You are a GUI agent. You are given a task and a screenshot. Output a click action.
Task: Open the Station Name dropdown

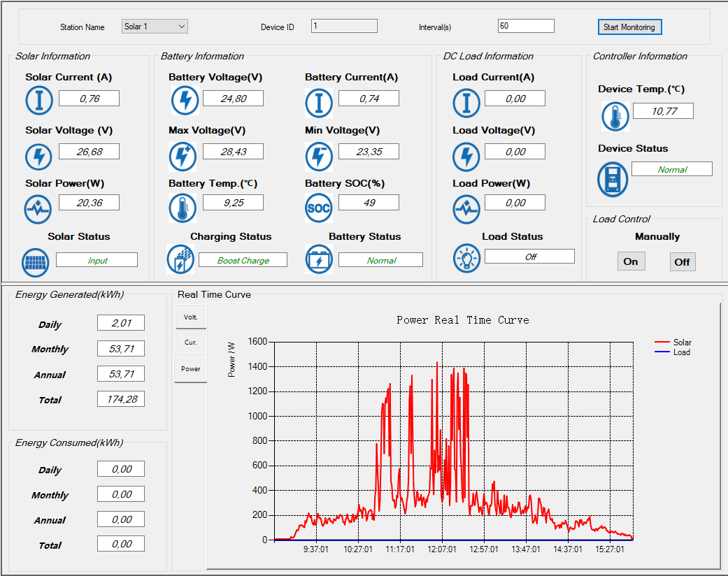pos(155,27)
